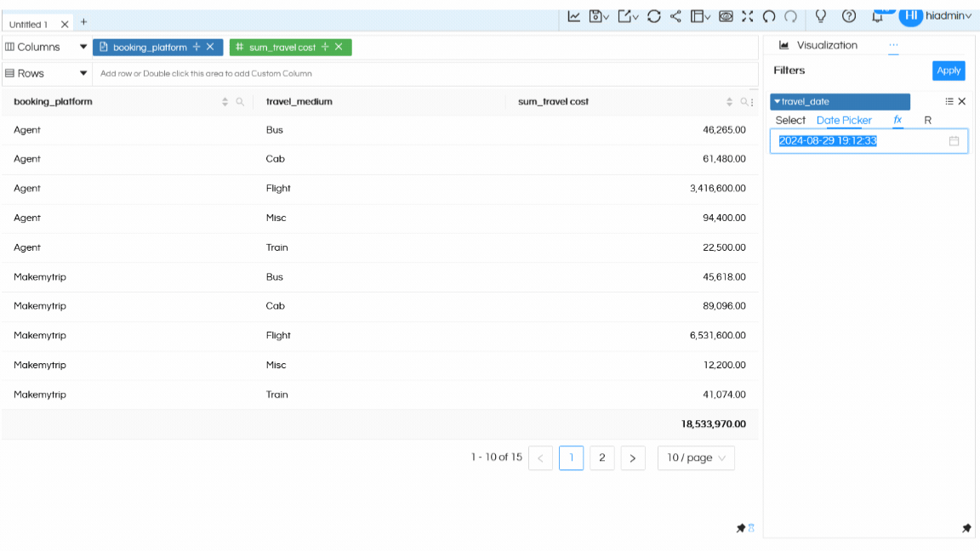Change 10 / page size dropdown
Viewport: 980px width, 551px height.
696,458
